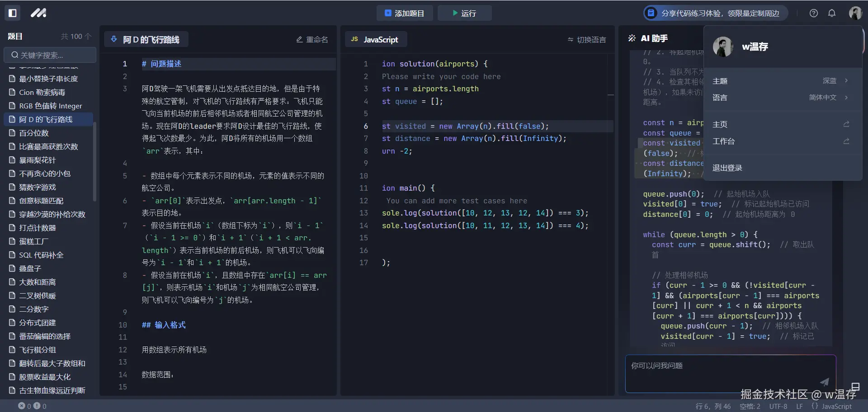Toggle the left sidebar visibility
The width and height of the screenshot is (868, 412).
tap(13, 13)
